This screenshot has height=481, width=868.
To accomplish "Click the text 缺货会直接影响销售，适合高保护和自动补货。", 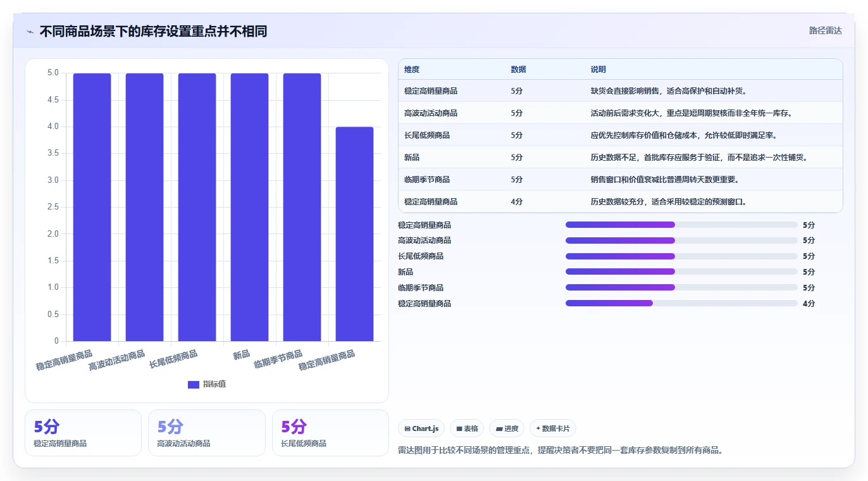I will click(669, 91).
